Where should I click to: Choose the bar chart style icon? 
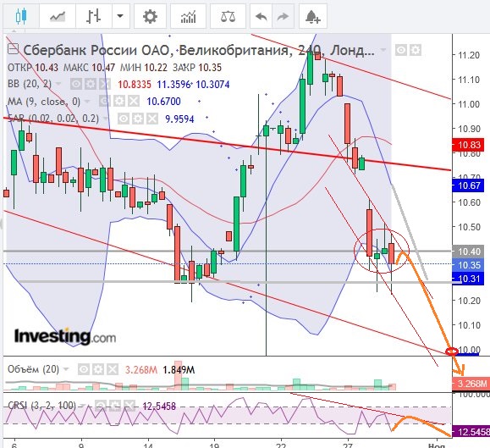click(93, 16)
